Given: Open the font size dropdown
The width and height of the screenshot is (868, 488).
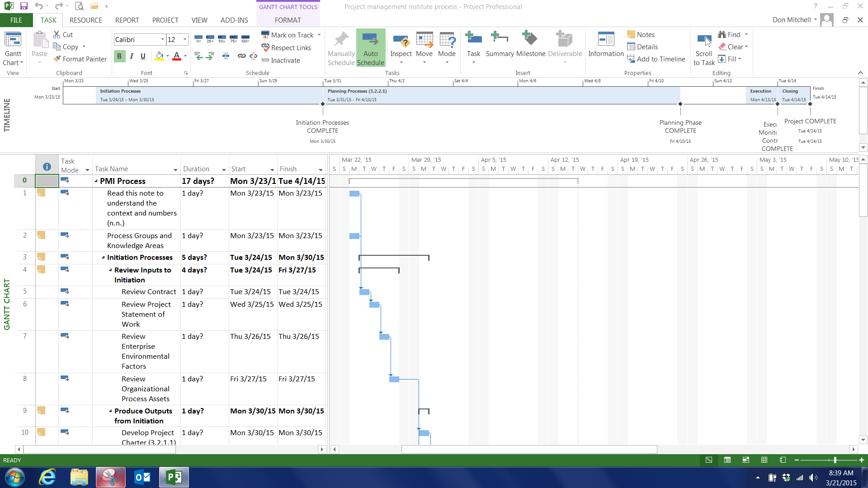Looking at the screenshot, I should click(x=184, y=40).
